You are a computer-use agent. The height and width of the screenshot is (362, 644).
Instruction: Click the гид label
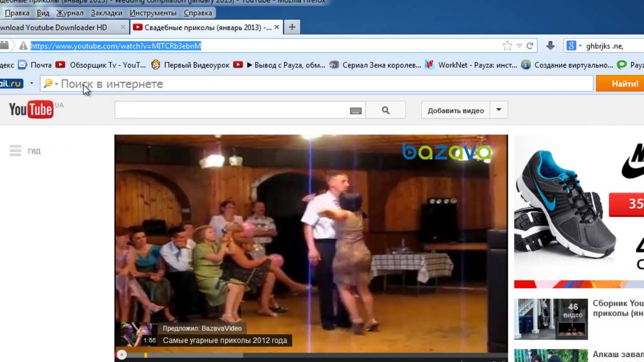click(34, 151)
